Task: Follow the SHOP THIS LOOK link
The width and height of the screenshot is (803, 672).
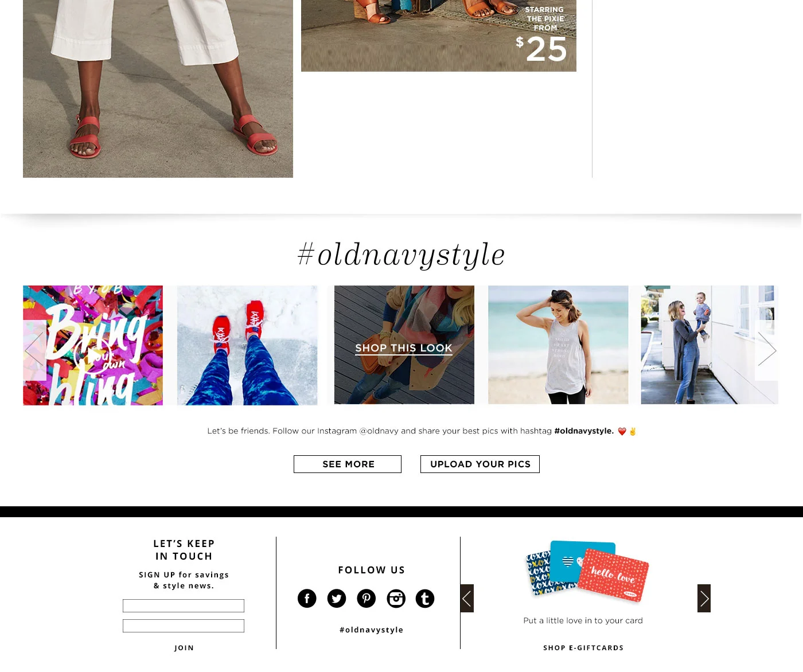Action: 404,348
